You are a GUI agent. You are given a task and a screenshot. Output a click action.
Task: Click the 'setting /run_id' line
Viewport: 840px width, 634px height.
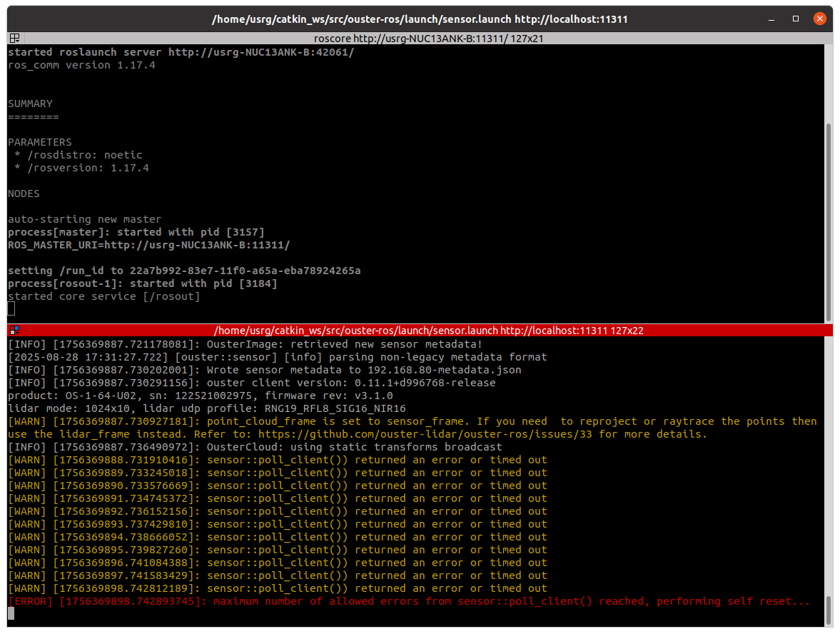click(x=184, y=271)
